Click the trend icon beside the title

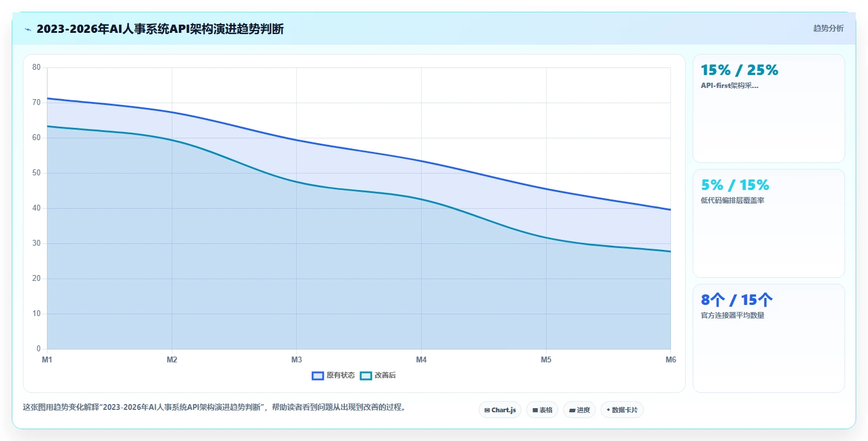(x=28, y=29)
